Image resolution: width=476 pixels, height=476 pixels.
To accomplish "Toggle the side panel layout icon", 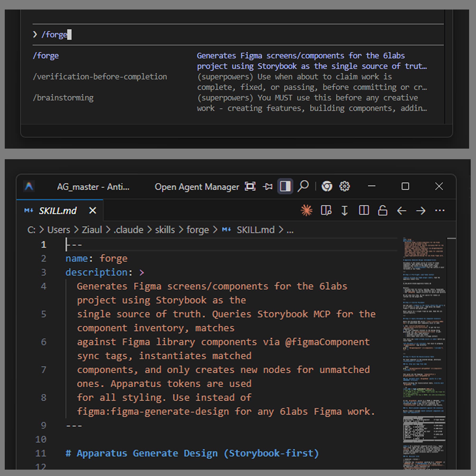I will point(285,186).
